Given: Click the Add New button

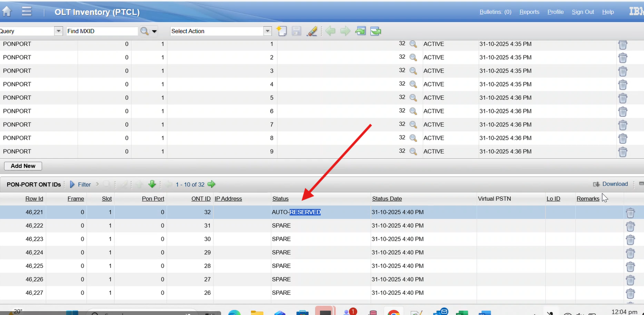Looking at the screenshot, I should pos(23,166).
